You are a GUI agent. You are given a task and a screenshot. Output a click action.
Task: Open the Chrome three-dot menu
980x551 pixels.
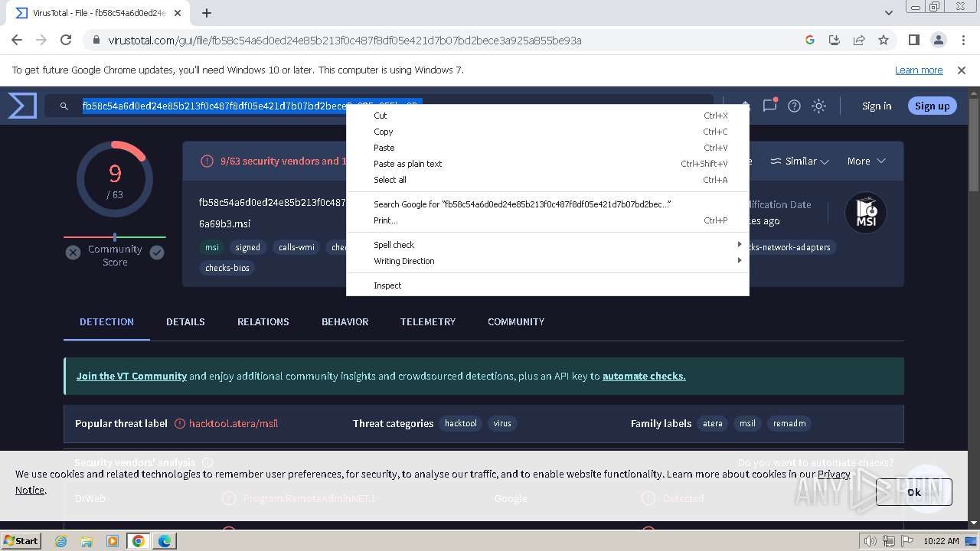pyautogui.click(x=962, y=40)
